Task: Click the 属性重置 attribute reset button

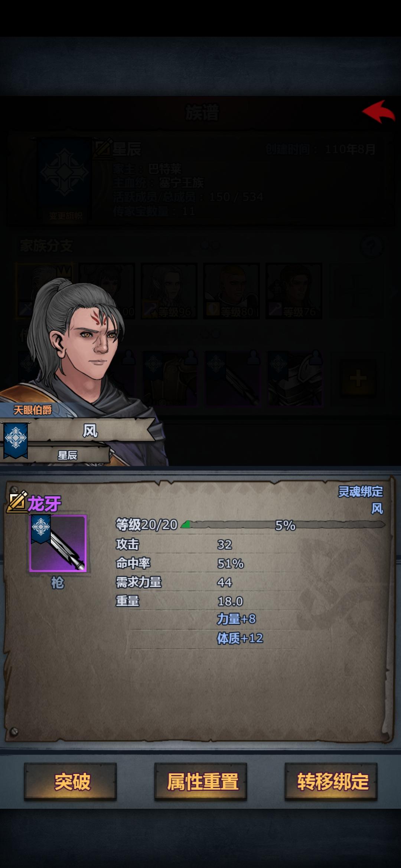Action: tap(201, 782)
